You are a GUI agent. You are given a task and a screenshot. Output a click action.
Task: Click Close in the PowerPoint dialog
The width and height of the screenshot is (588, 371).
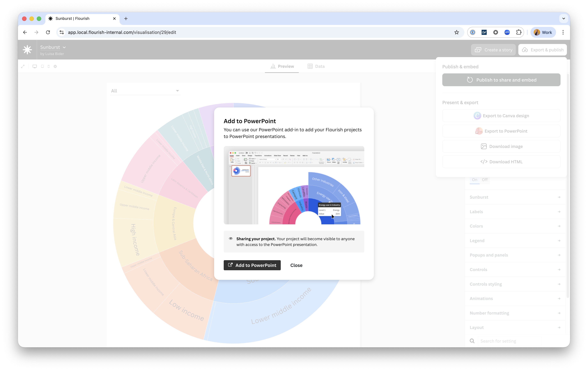(x=296, y=265)
